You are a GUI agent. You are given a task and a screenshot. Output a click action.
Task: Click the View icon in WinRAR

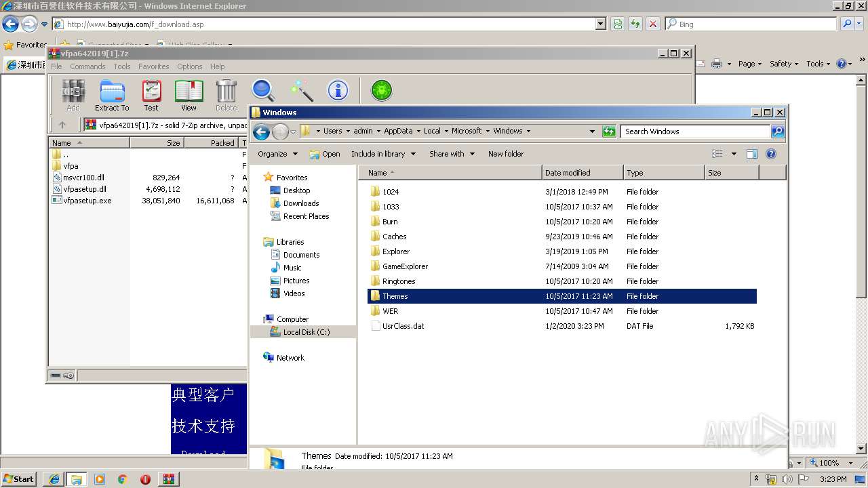pyautogui.click(x=189, y=95)
